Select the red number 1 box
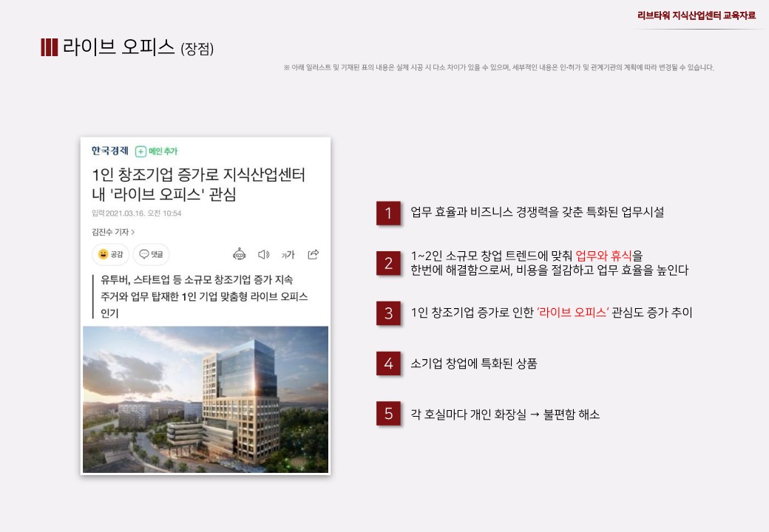The height and width of the screenshot is (532, 769). pos(388,213)
